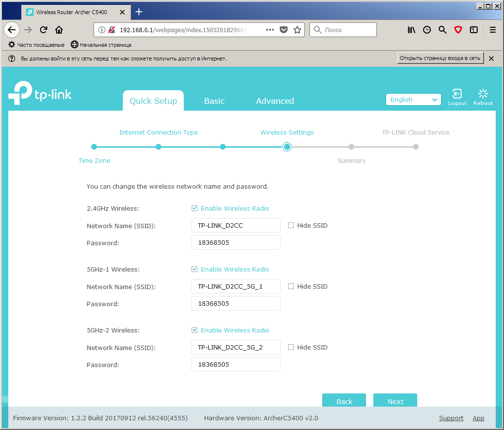Image resolution: width=504 pixels, height=430 pixels.
Task: Click the 2.4GHz Password field
Action: pyautogui.click(x=236, y=242)
